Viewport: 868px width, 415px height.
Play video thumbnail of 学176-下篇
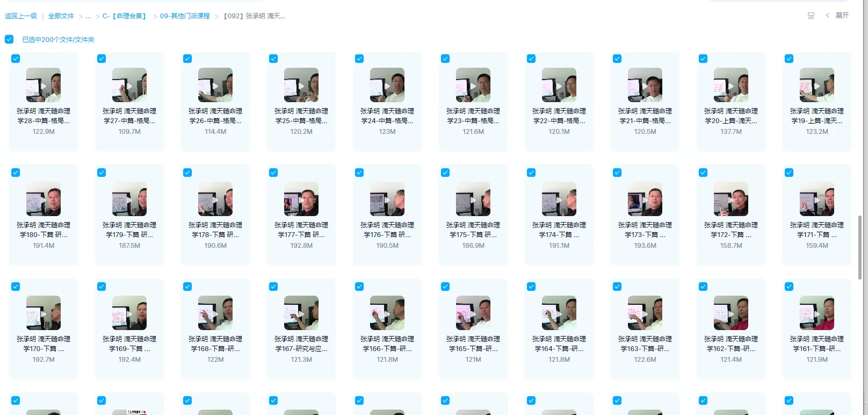coord(387,199)
